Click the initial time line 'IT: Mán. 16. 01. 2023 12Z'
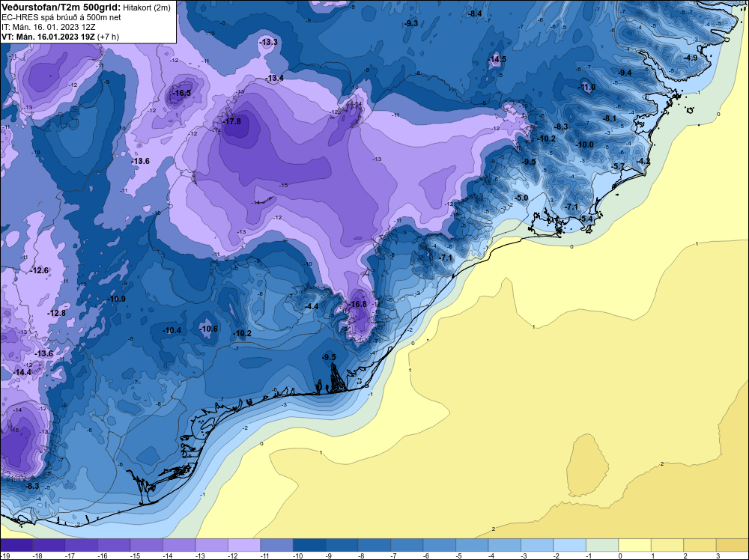The image size is (749, 560). click(48, 27)
